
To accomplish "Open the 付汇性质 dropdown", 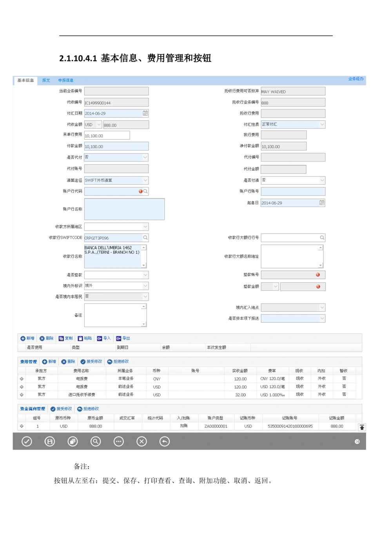I will 322,124.
